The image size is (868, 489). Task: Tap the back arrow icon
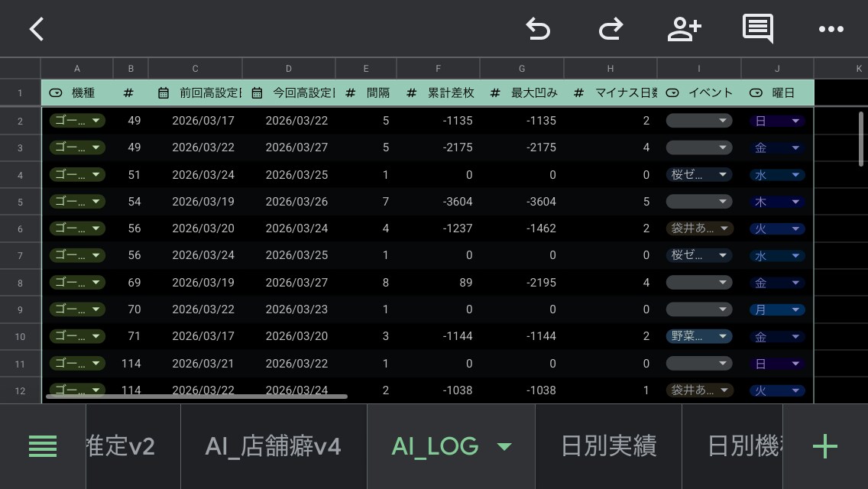[37, 29]
